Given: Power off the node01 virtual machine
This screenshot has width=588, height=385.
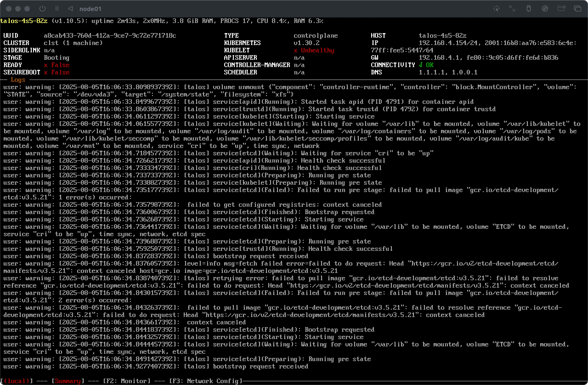Looking at the screenshot, I should [42, 8].
